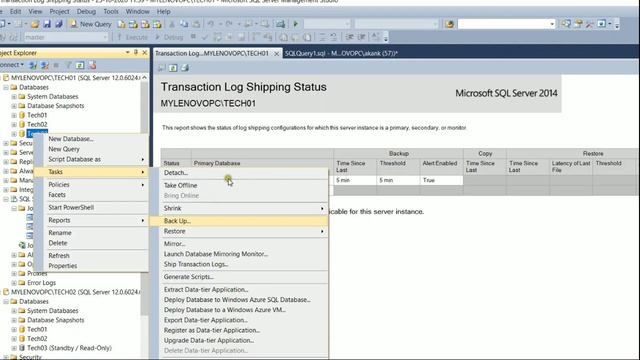Expand Tech03 (Standby / Read-Only) database

14,348
